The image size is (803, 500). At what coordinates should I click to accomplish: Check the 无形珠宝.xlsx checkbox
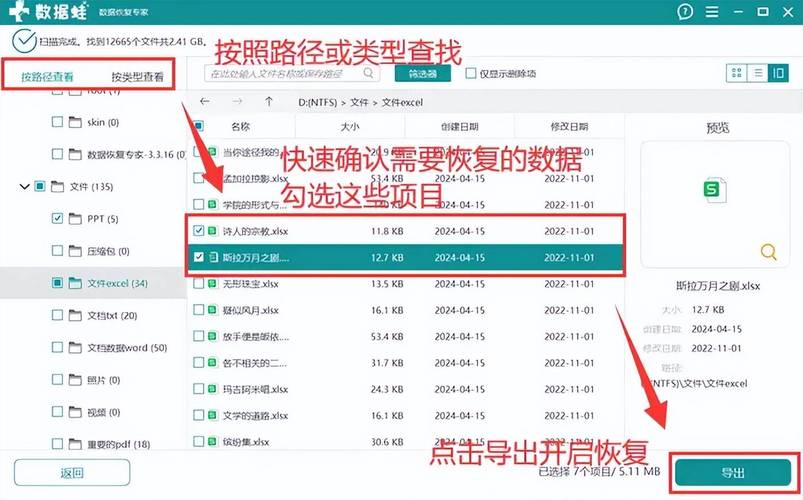click(198, 283)
